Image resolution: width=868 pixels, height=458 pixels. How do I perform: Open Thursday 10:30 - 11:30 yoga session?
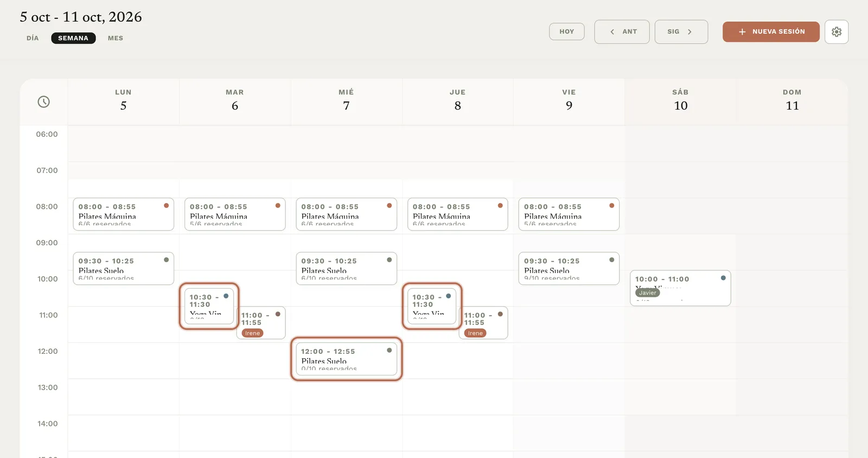432,307
